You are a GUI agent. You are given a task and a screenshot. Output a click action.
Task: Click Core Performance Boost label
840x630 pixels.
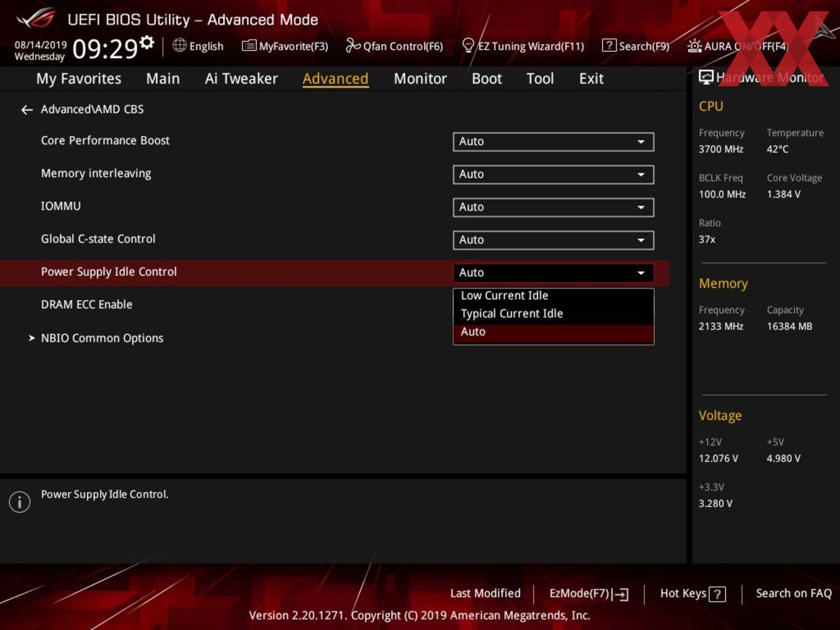click(x=105, y=140)
